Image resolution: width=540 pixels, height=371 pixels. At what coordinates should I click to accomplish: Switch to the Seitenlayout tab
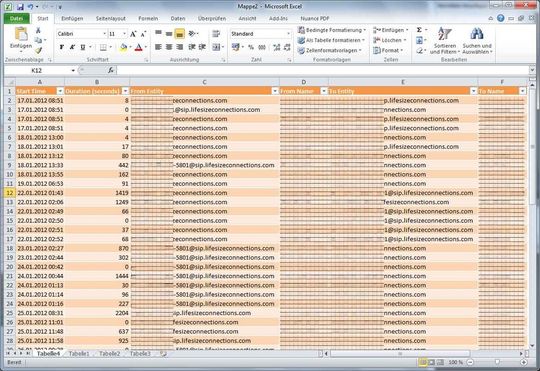(111, 19)
